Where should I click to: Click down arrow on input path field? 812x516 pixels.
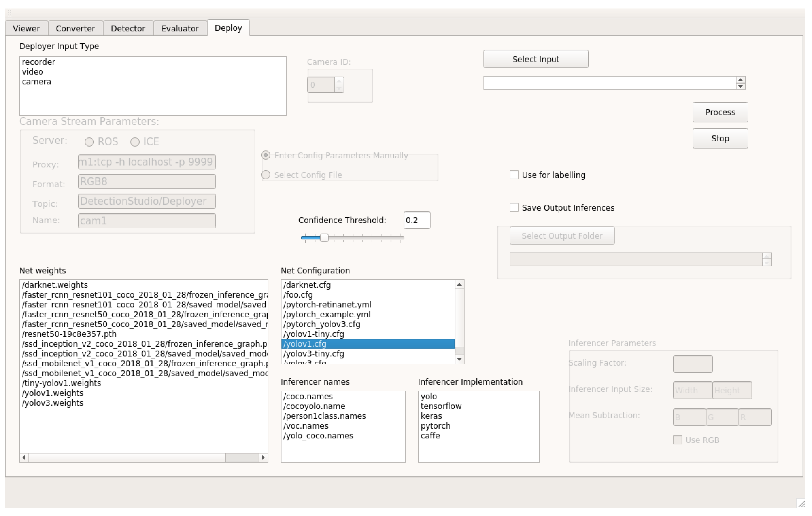pyautogui.click(x=740, y=86)
